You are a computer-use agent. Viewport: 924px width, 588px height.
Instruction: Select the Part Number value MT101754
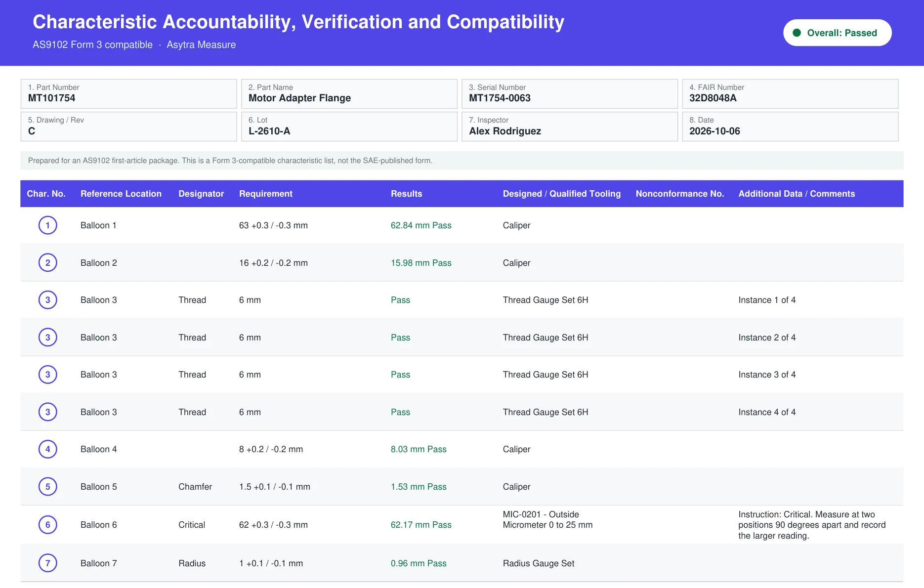tap(52, 98)
